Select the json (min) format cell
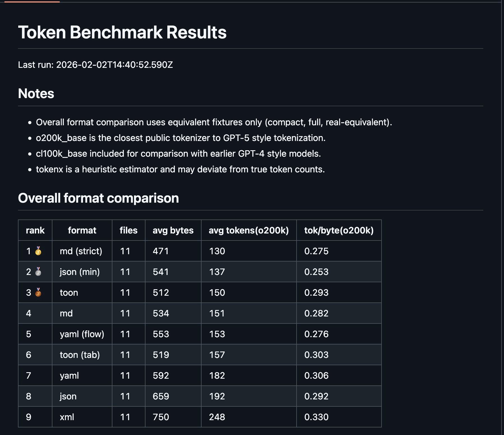Image resolution: width=504 pixels, height=435 pixels. pos(80,272)
